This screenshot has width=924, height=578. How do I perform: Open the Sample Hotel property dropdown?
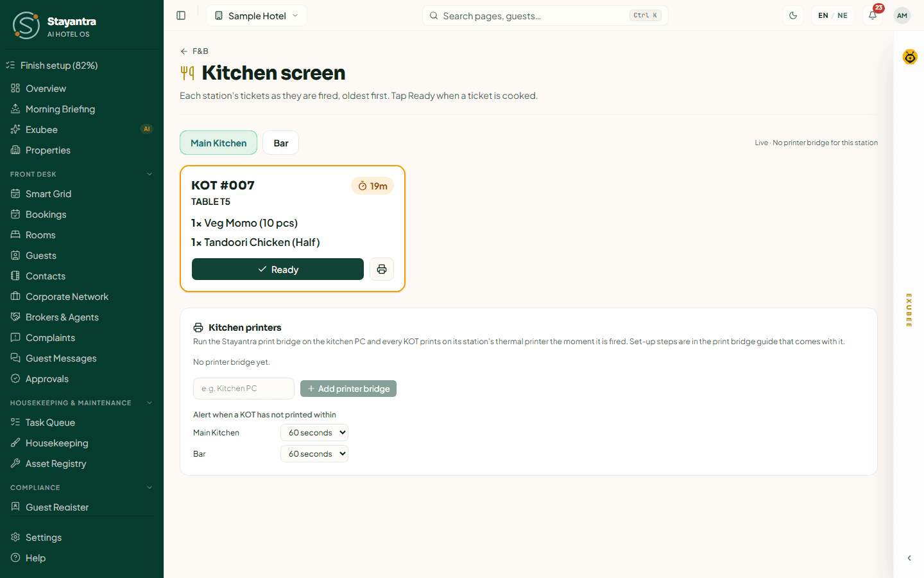(257, 15)
